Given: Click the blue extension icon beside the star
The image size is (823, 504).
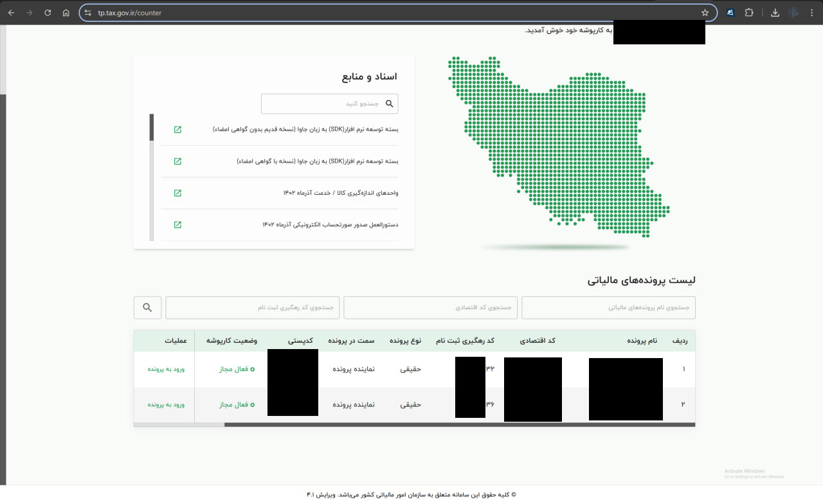Looking at the screenshot, I should (730, 12).
